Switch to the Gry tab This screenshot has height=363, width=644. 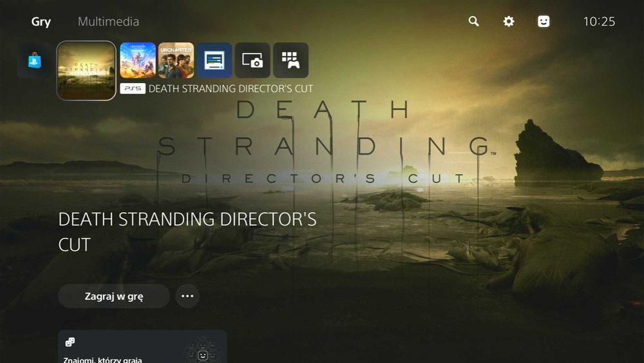(x=41, y=21)
